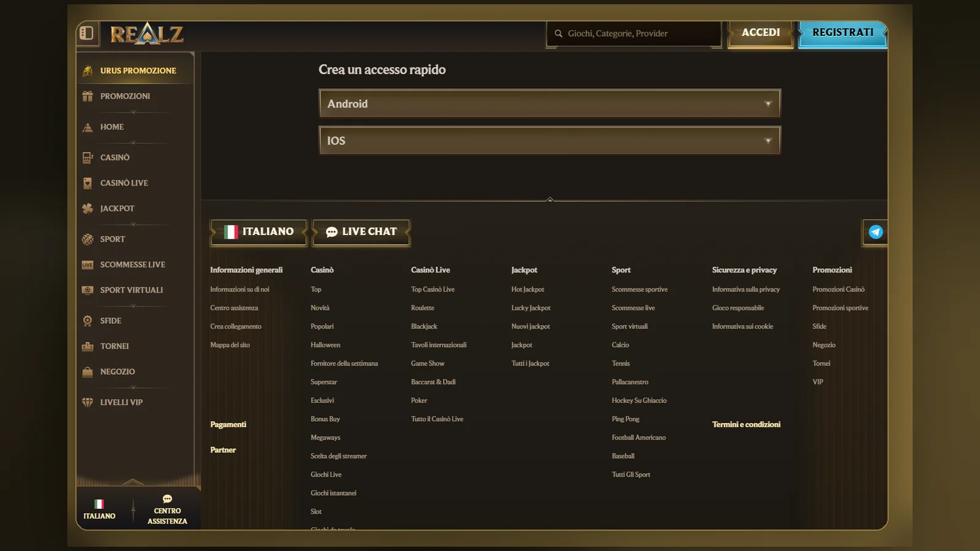Select the Jackpot clover icon in sidebar
The image size is (980, 551).
pos(88,208)
